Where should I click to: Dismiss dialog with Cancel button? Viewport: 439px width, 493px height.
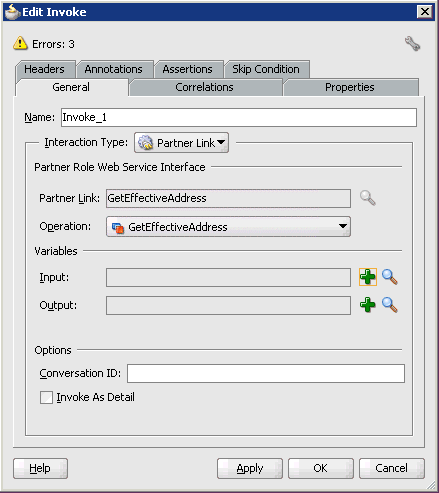pos(392,468)
